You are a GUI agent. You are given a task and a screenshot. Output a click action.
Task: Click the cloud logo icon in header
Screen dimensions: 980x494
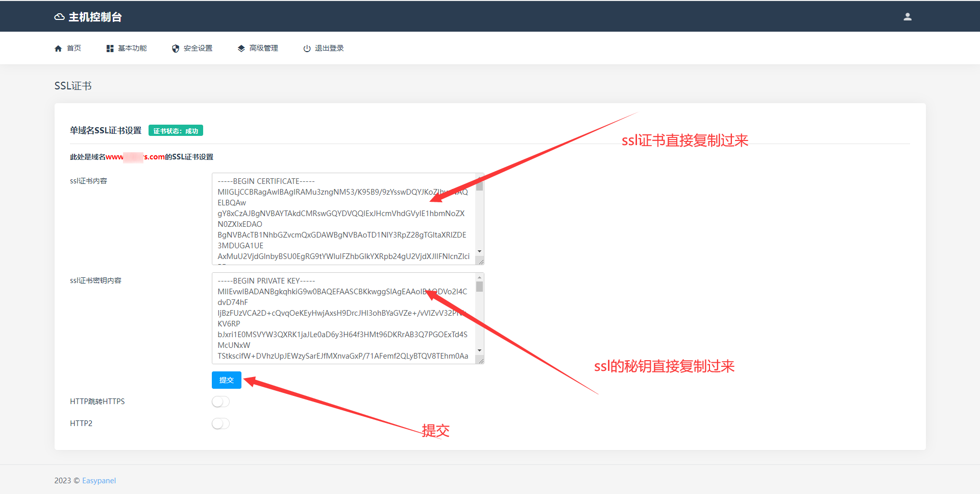click(59, 17)
